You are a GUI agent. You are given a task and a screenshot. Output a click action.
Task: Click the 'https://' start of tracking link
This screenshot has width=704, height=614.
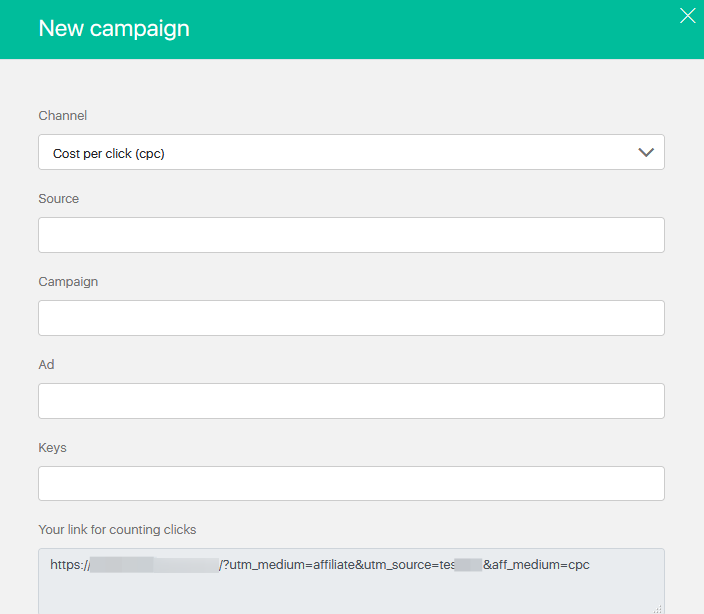click(69, 565)
